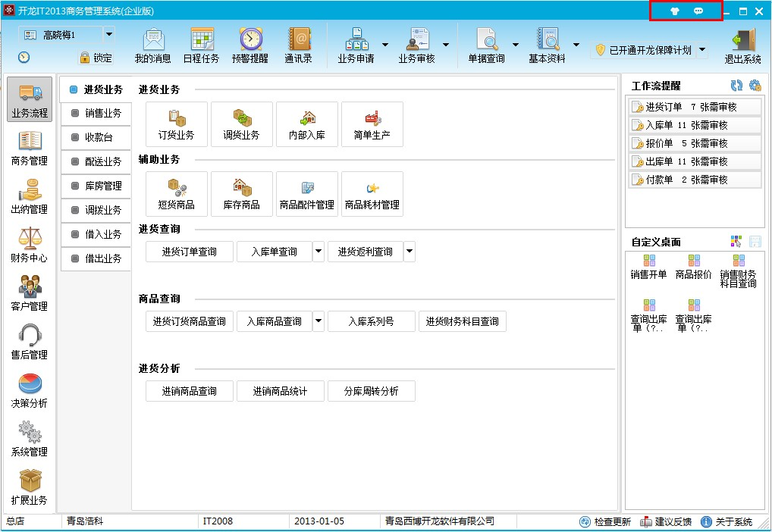Click 建议反馈 in status bar

point(666,521)
